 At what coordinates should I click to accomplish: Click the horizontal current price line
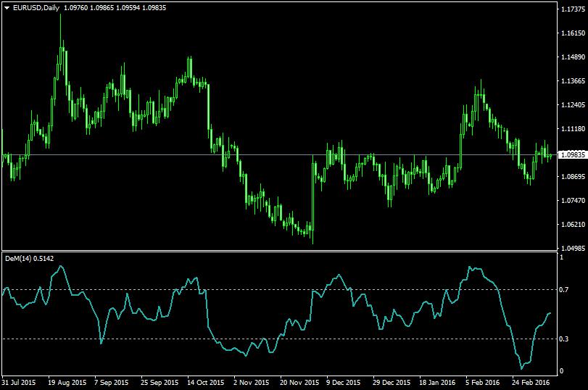point(279,155)
